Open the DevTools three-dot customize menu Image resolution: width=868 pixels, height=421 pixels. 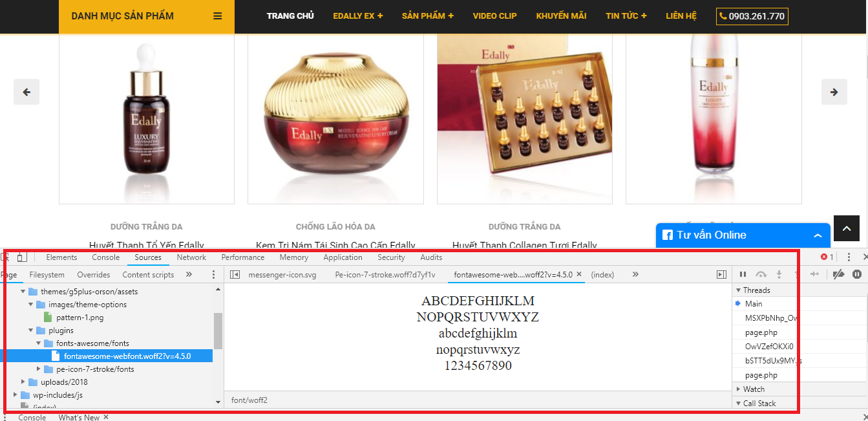click(x=849, y=257)
